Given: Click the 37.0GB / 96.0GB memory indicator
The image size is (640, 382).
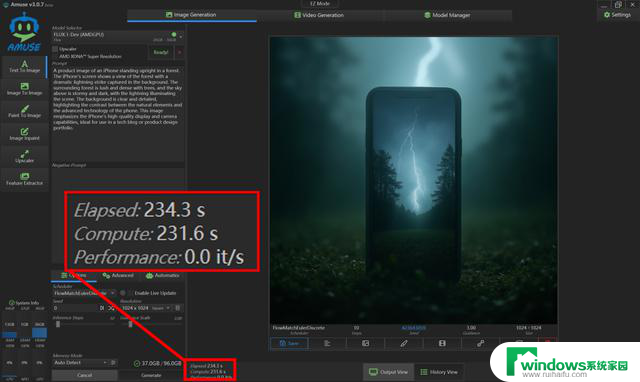Looking at the screenshot, I should (158, 363).
